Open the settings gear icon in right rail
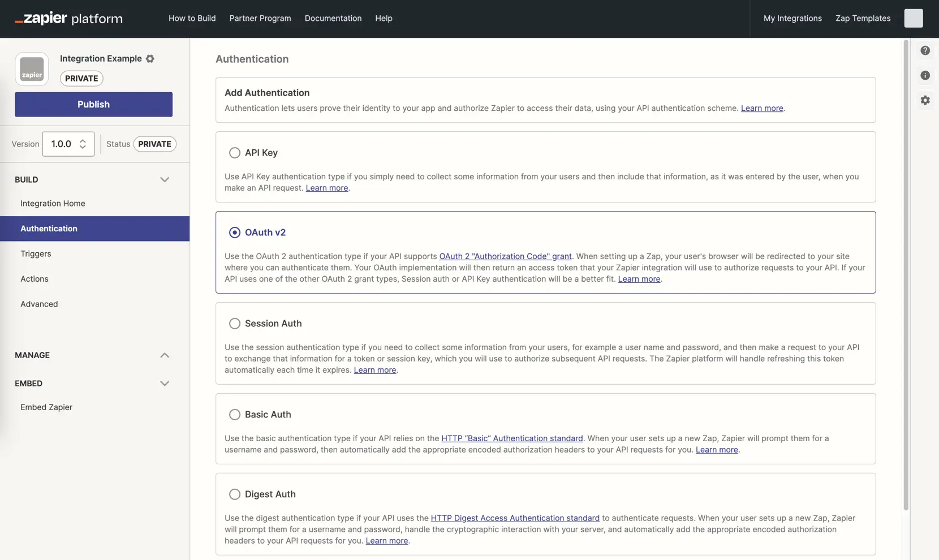 (925, 100)
